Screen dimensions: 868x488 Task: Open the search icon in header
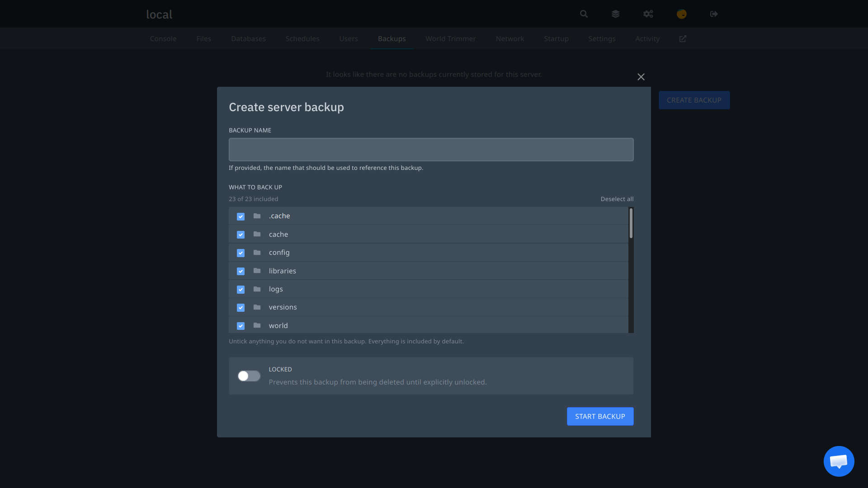pyautogui.click(x=584, y=14)
